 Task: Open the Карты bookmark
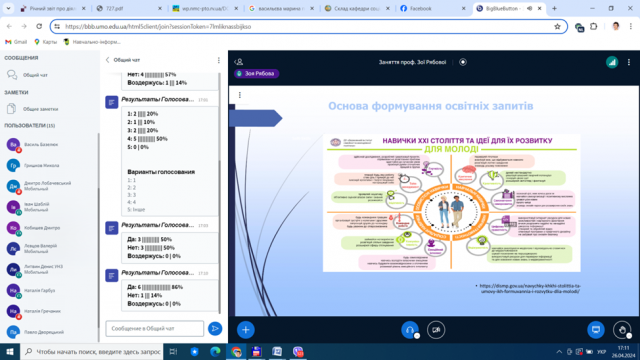[x=45, y=42]
